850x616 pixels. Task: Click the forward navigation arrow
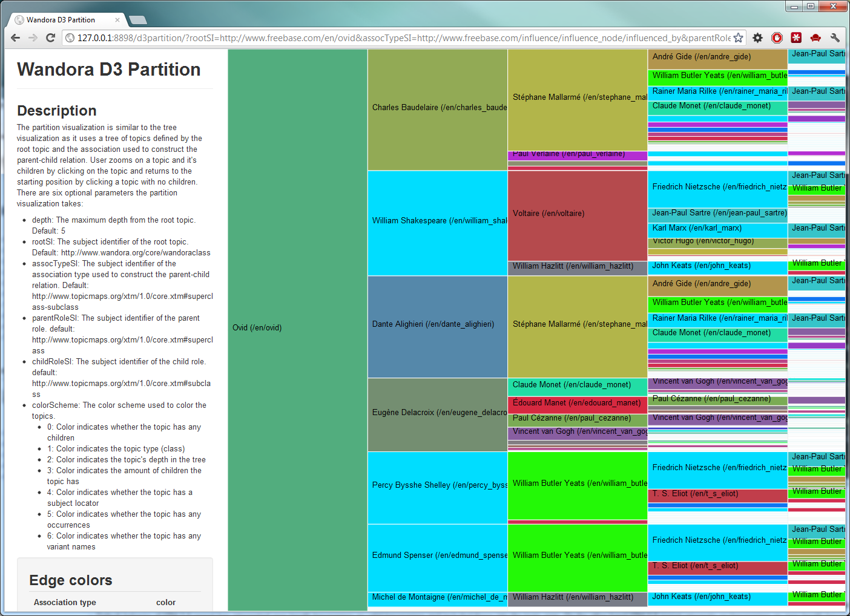[32, 38]
